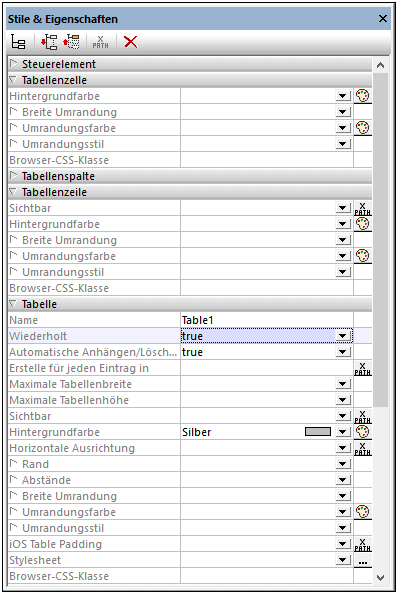Viewport: 398px width, 594px height.
Task: Open XPath editor for Erstelle für jeden Eintrag in
Action: pyautogui.click(x=363, y=368)
